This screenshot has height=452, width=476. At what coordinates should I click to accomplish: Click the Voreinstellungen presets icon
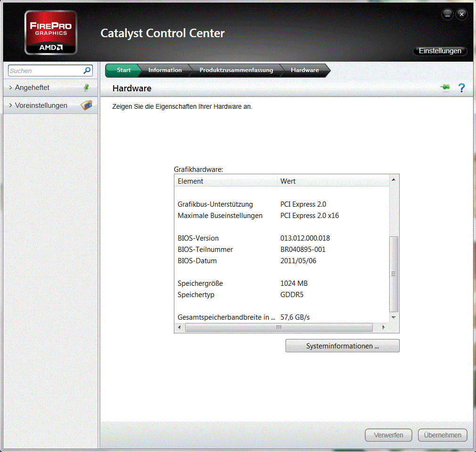tap(87, 105)
